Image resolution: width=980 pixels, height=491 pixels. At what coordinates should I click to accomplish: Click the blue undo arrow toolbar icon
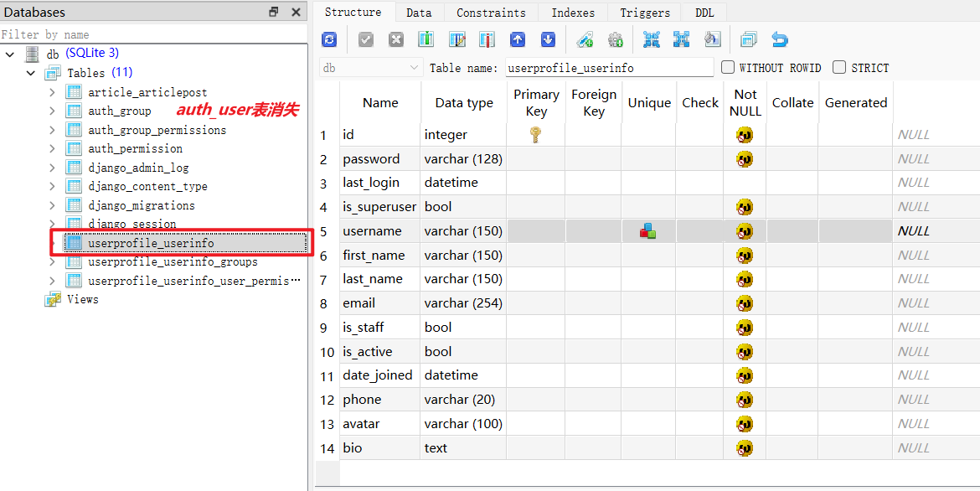pyautogui.click(x=780, y=39)
